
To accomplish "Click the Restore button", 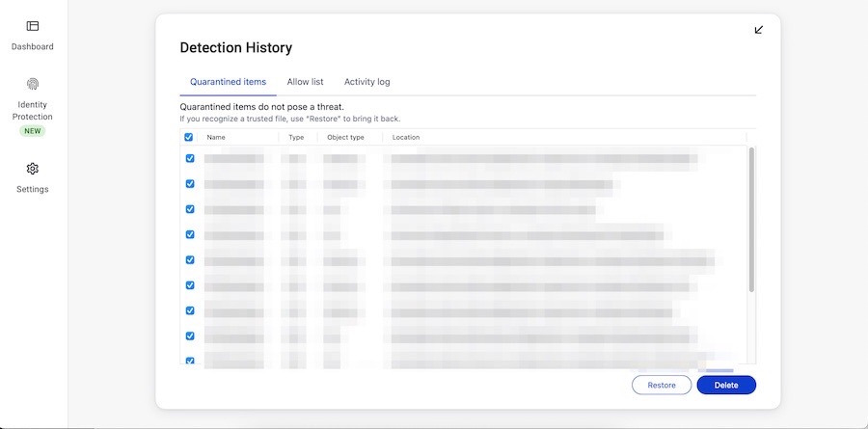I will tap(661, 385).
